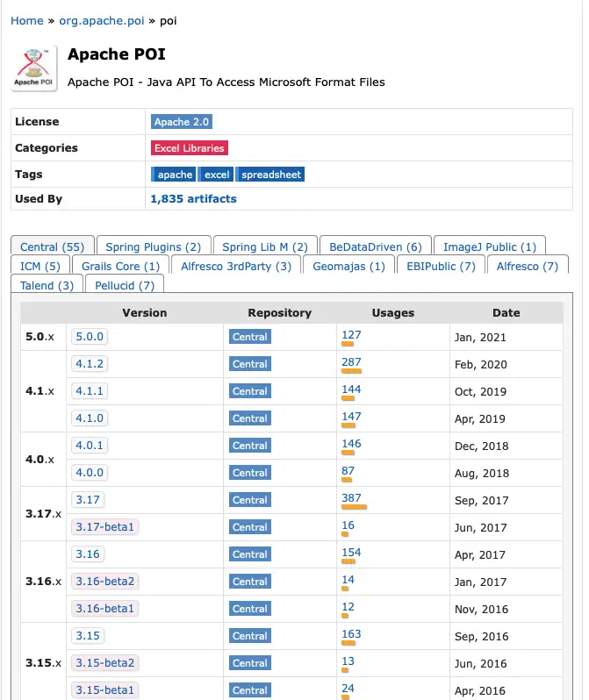
Task: Open the 154 usages link for 3.16
Action: pyautogui.click(x=351, y=553)
